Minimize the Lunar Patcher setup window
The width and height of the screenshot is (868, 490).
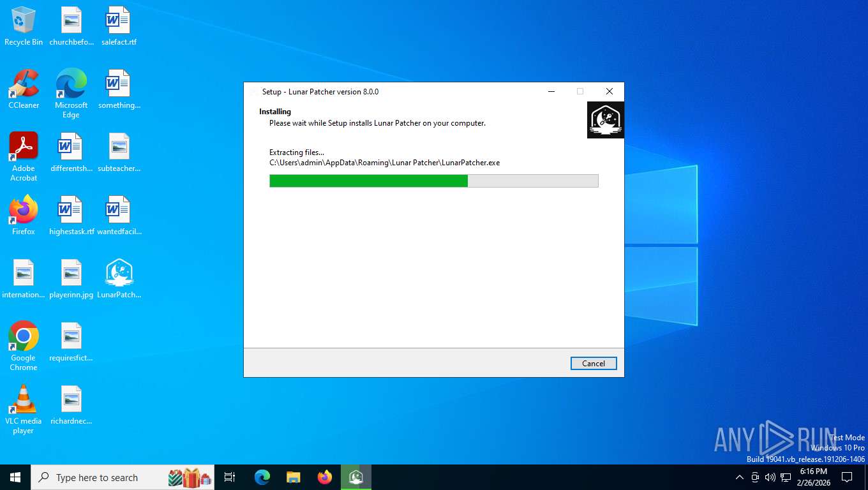tap(551, 91)
